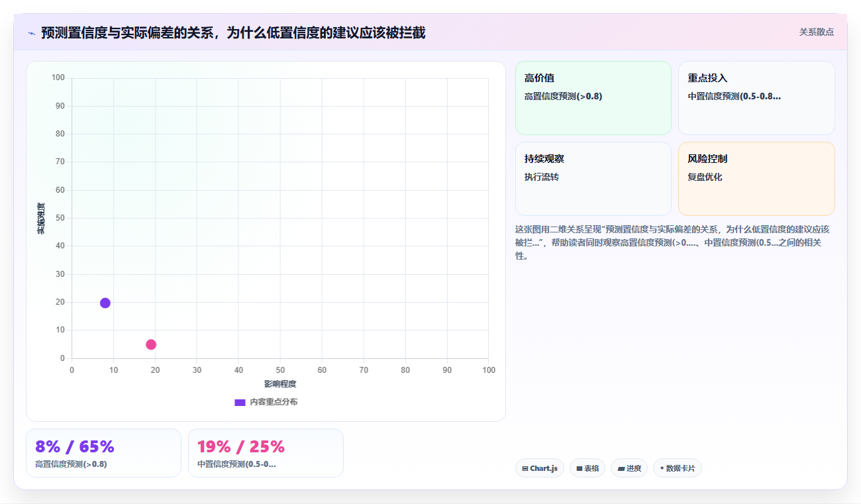The height and width of the screenshot is (504, 861).
Task: Click the 数据卡片 tag chip
Action: click(x=677, y=468)
